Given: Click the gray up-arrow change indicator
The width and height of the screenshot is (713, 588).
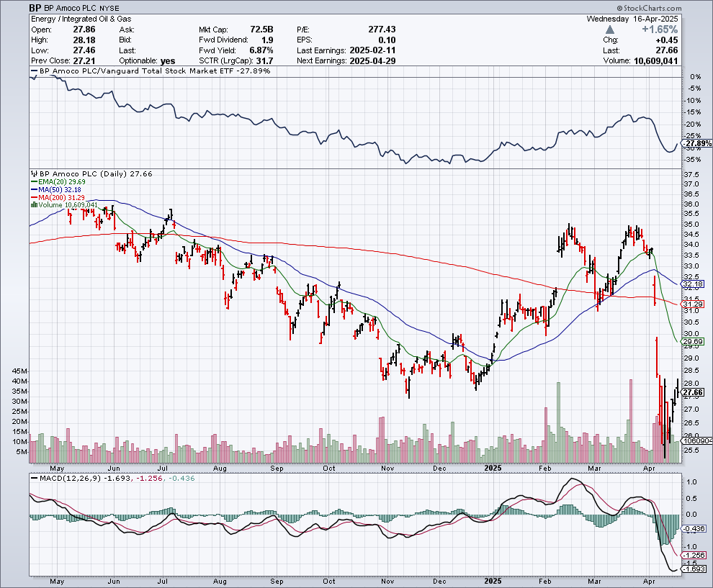Looking at the screenshot, I should pos(610,30).
